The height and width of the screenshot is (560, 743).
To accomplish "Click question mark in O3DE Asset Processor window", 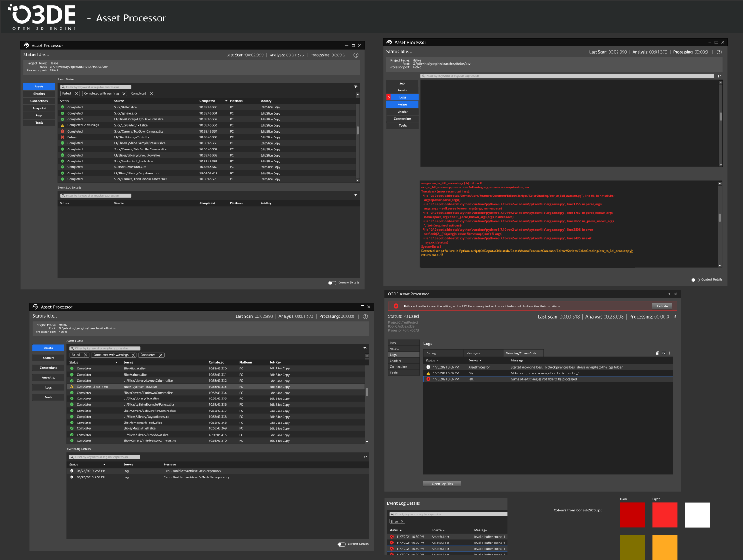I will (x=675, y=316).
